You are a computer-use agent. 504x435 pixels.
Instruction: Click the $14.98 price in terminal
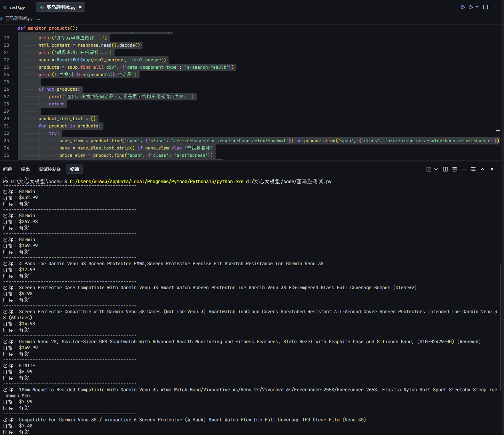pyautogui.click(x=27, y=324)
